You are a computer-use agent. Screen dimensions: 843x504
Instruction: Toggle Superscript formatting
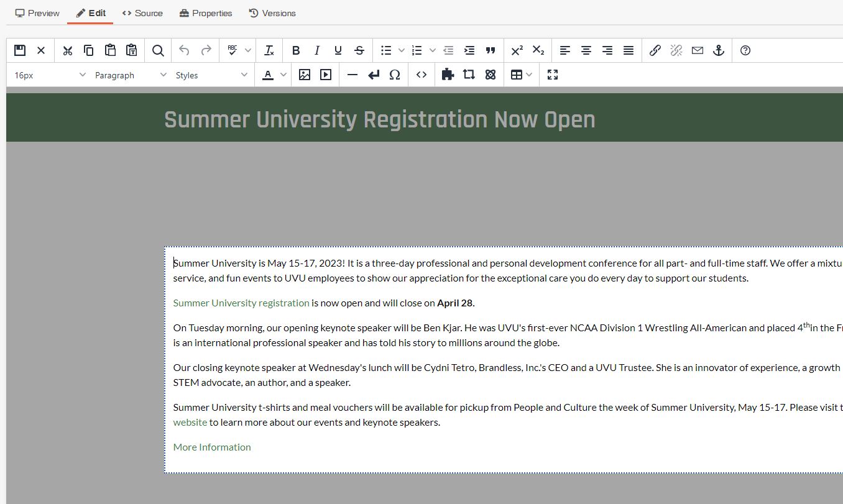coord(517,50)
